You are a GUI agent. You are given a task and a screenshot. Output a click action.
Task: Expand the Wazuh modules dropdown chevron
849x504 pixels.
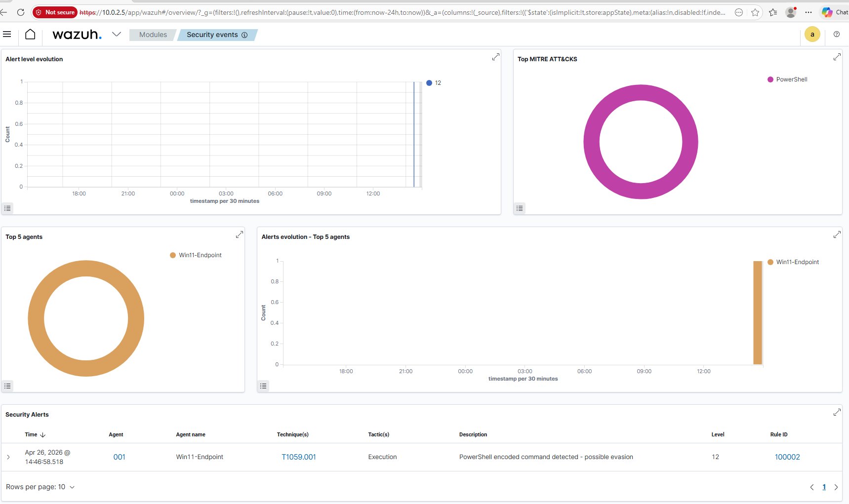pyautogui.click(x=117, y=34)
